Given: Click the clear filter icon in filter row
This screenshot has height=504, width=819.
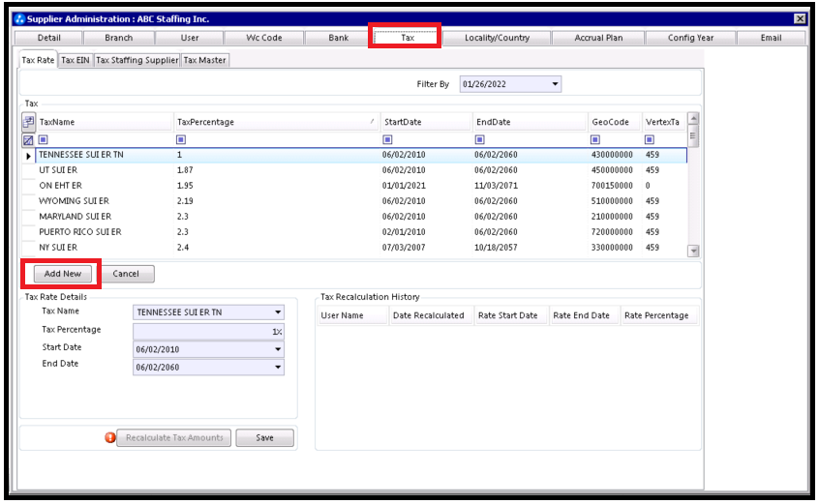Looking at the screenshot, I should coord(28,140).
